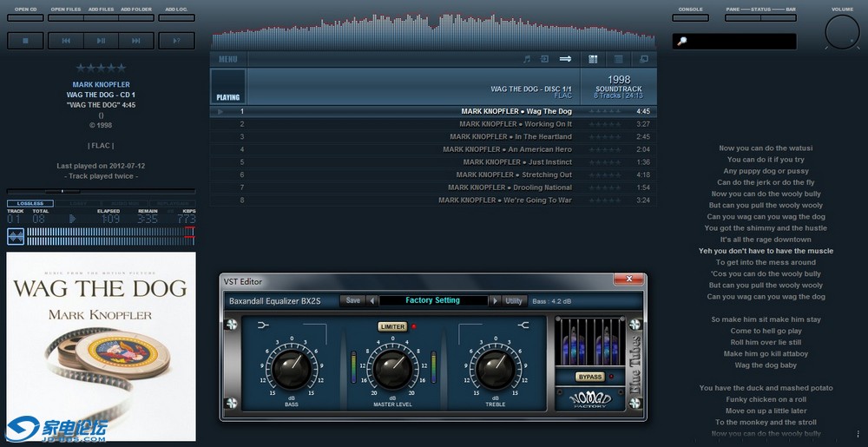Open the MENU button above the playlist
Viewport: 868px width, 447px height.
[228, 59]
